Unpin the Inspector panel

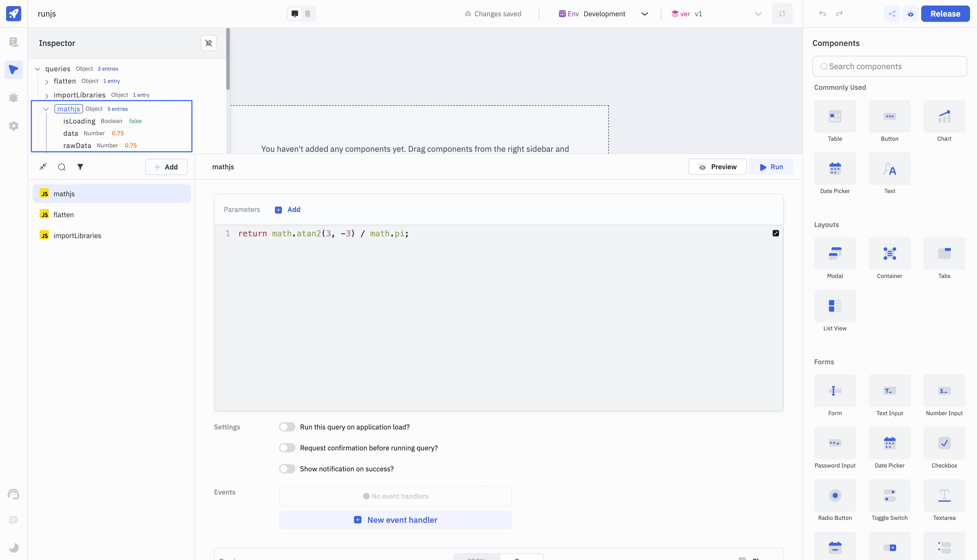(x=208, y=43)
